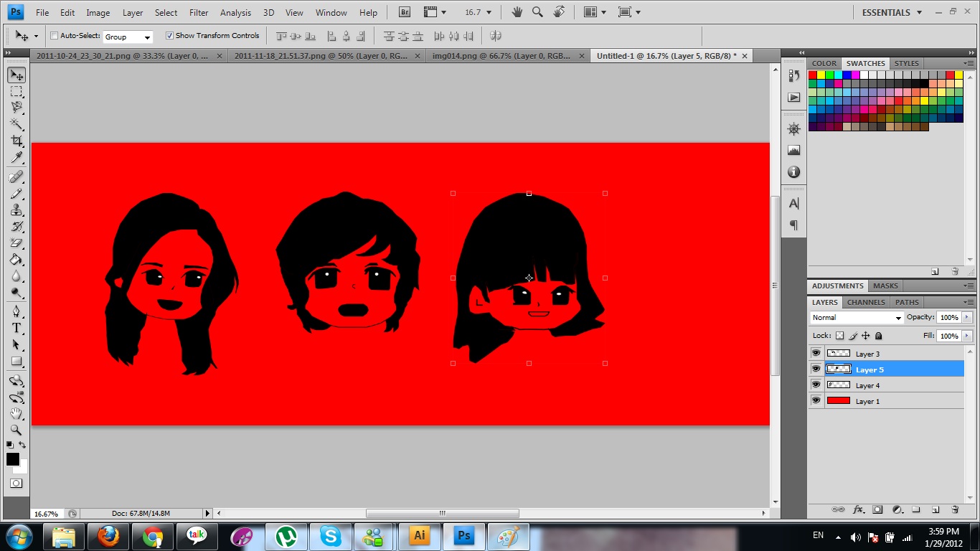This screenshot has height=551, width=980.
Task: Select the Crop tool
Action: pyautogui.click(x=17, y=141)
